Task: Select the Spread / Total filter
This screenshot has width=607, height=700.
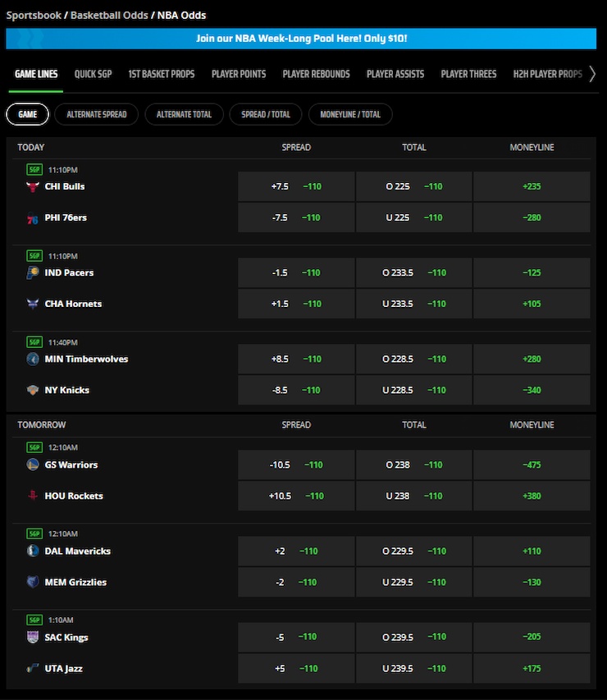Action: click(266, 114)
